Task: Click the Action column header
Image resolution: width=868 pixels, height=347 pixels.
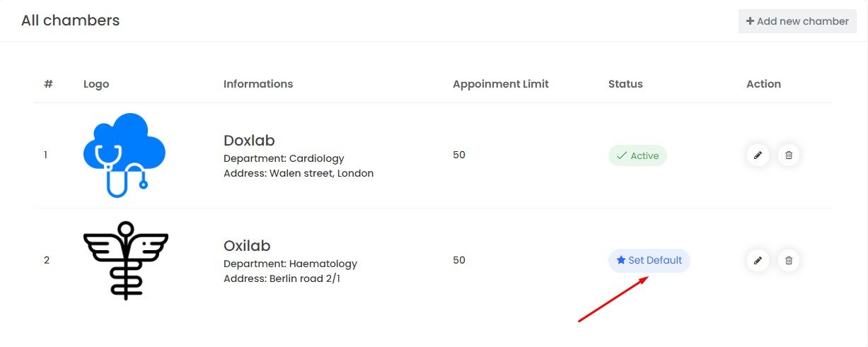Action: point(763,84)
